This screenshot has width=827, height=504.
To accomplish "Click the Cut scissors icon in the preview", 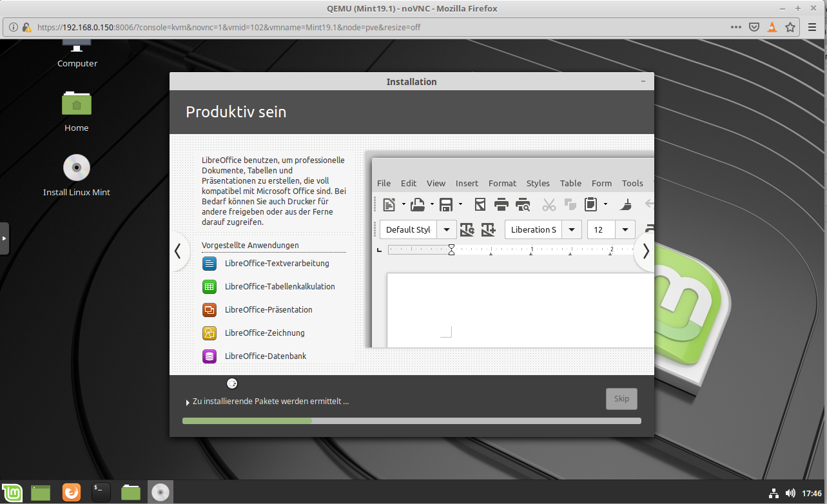I will [549, 205].
